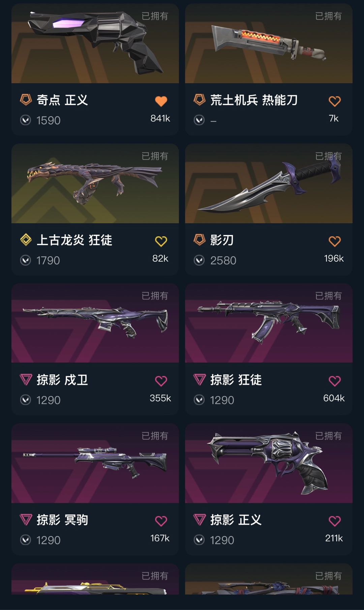Unfavorite the 奇点 正义 skin heart
The image size is (364, 610).
161,101
